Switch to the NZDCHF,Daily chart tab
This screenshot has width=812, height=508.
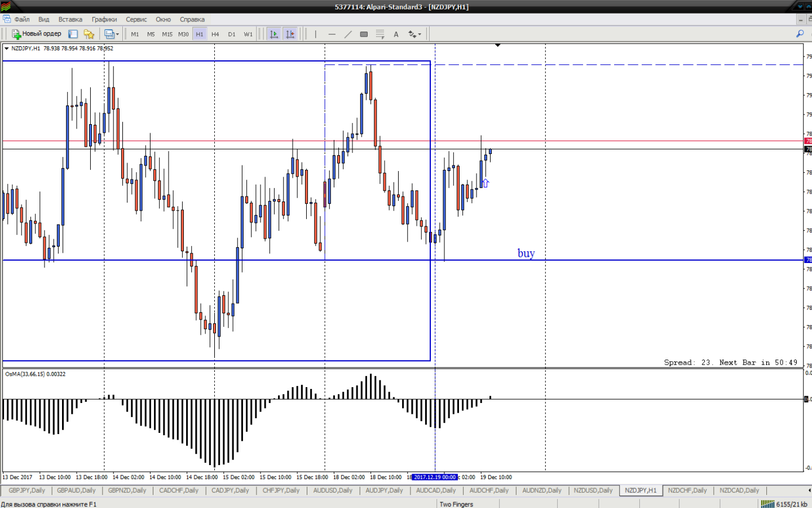click(x=687, y=491)
